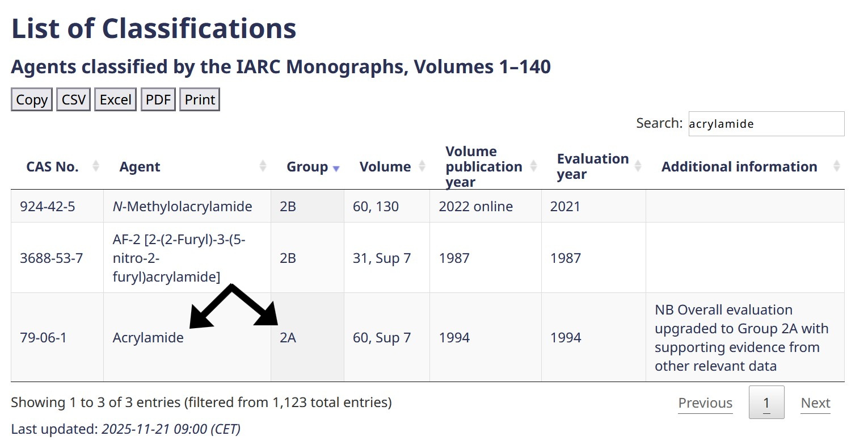Click sort arrows for Additional information column

coord(836,166)
